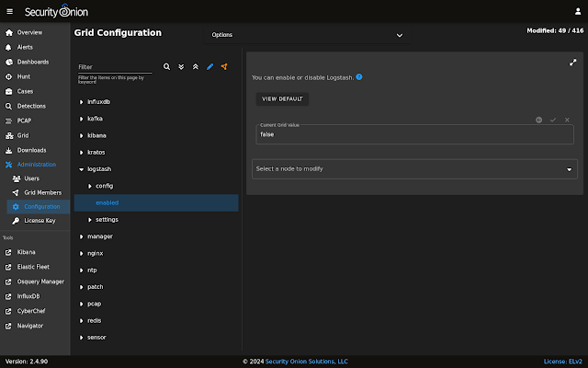Screen dimensions: 588x368
Task: Select Configuration under Administration
Action: (39, 206)
